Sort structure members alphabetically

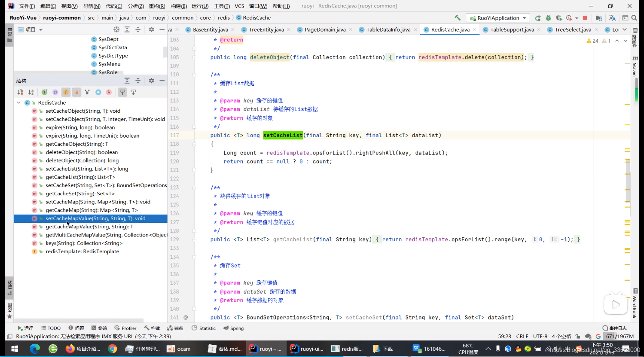[x=31, y=92]
